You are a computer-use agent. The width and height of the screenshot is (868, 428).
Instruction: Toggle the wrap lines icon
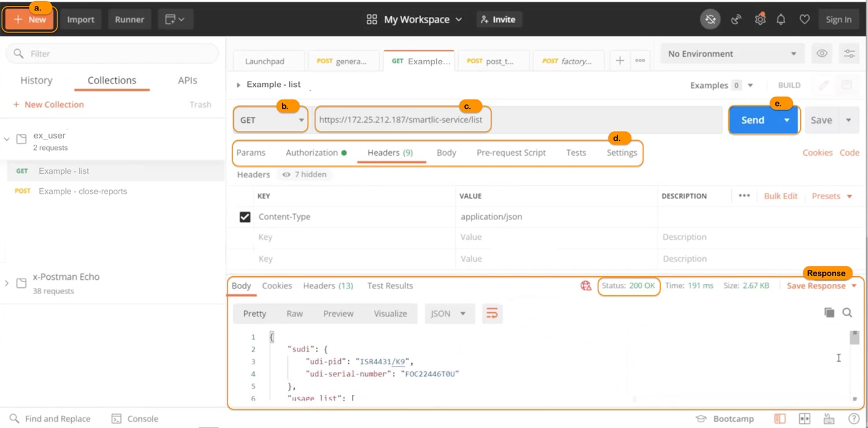492,313
